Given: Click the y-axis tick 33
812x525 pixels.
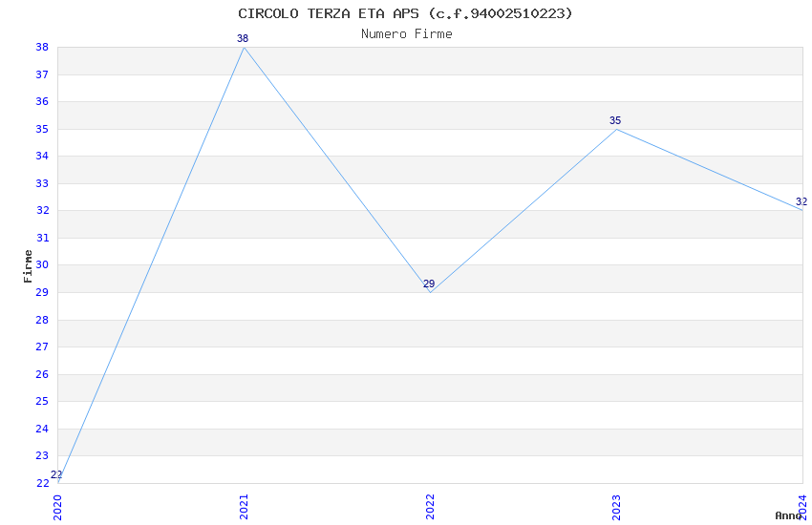Looking at the screenshot, I should coord(42,183).
